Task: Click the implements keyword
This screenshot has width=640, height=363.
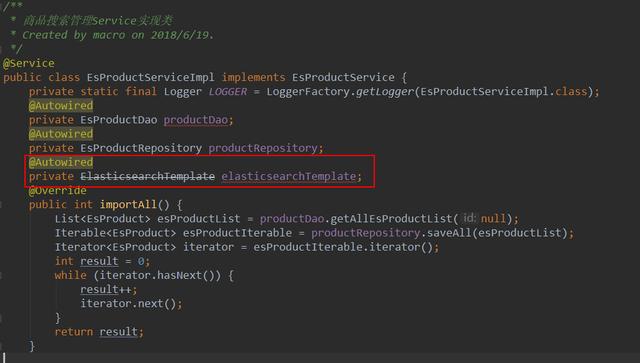Action: [253, 77]
